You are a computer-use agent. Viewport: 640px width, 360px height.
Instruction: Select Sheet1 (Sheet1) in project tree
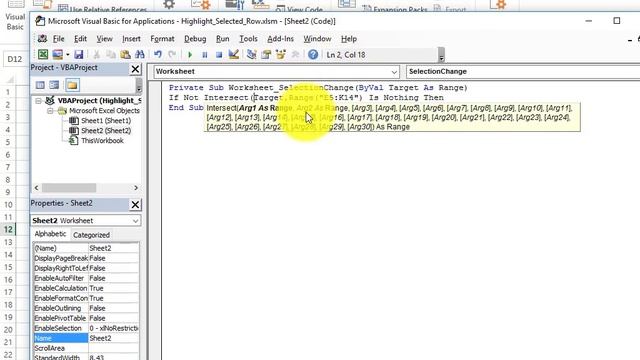(106, 121)
